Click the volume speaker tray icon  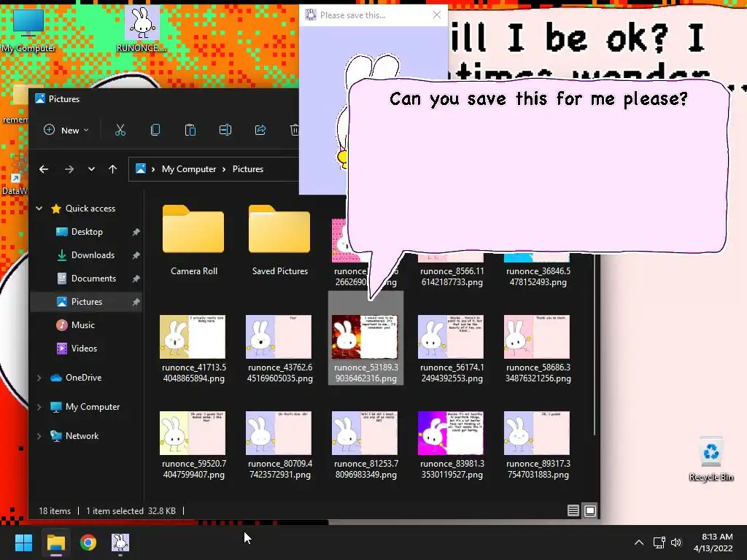(x=676, y=542)
